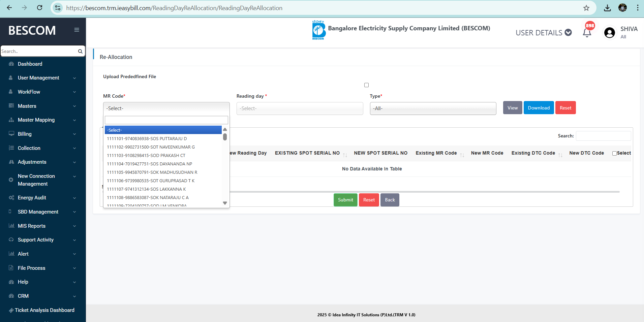Click red Reset button beside Download
This screenshot has height=322, width=644.
pos(565,108)
